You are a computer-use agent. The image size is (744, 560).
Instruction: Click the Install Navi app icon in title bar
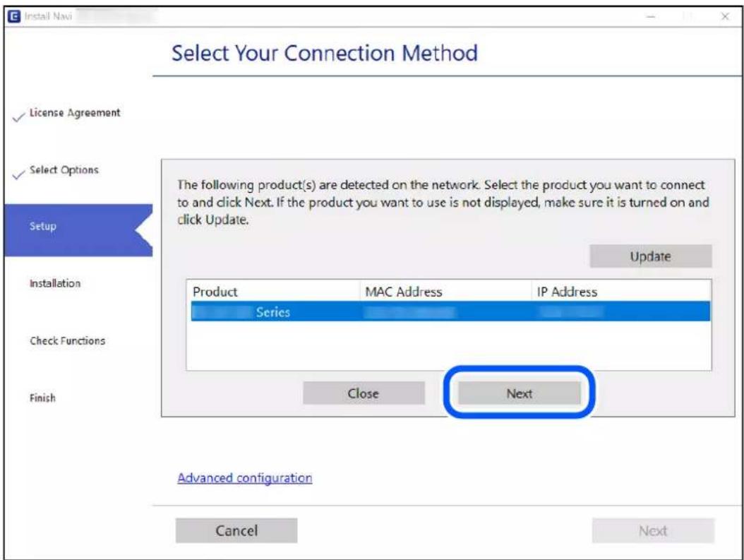pyautogui.click(x=14, y=16)
